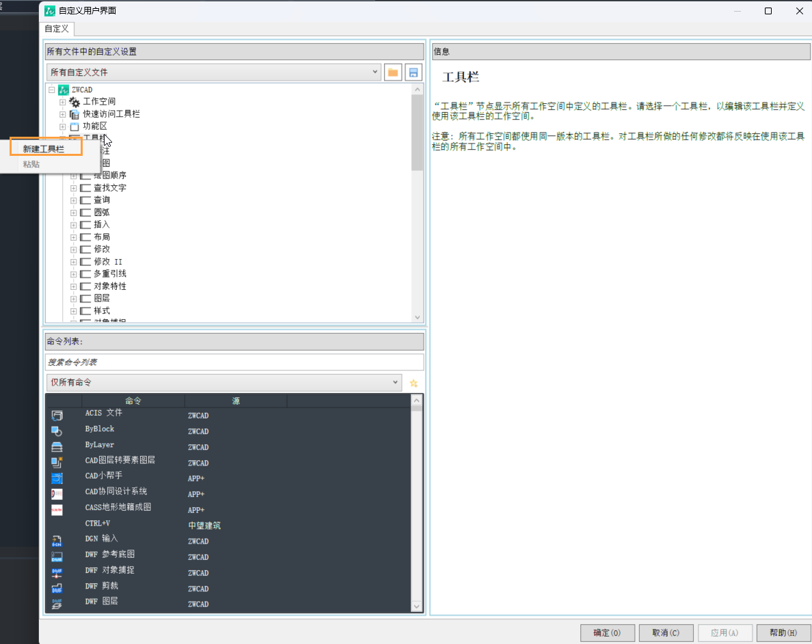Click the DWF 参考底图 command icon
The width and height of the screenshot is (812, 644).
[57, 557]
